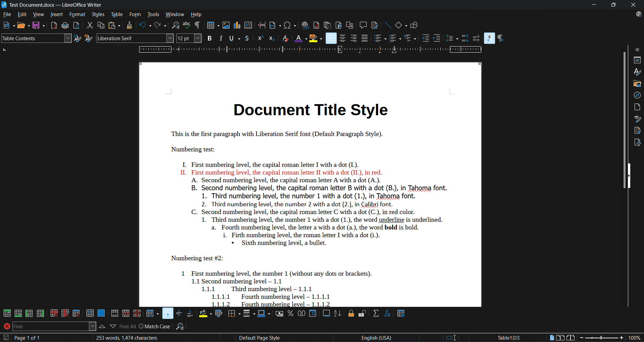Clear direct formatting

[x=285, y=39]
